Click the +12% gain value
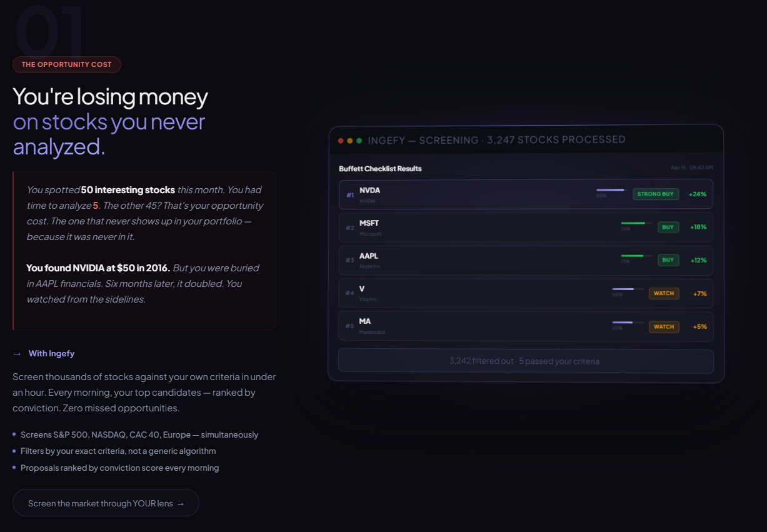Viewport: 767px width, 532px height. point(698,260)
